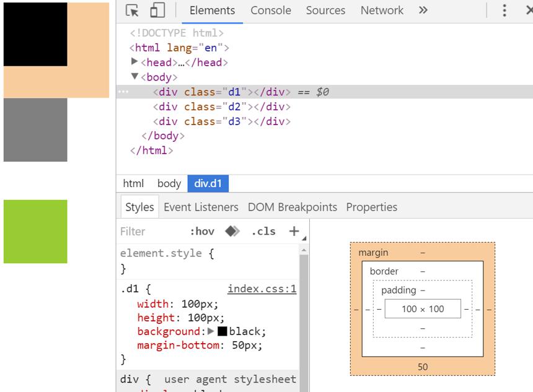The height and width of the screenshot is (392, 533).
Task: Open the Network tab
Action: pyautogui.click(x=382, y=11)
